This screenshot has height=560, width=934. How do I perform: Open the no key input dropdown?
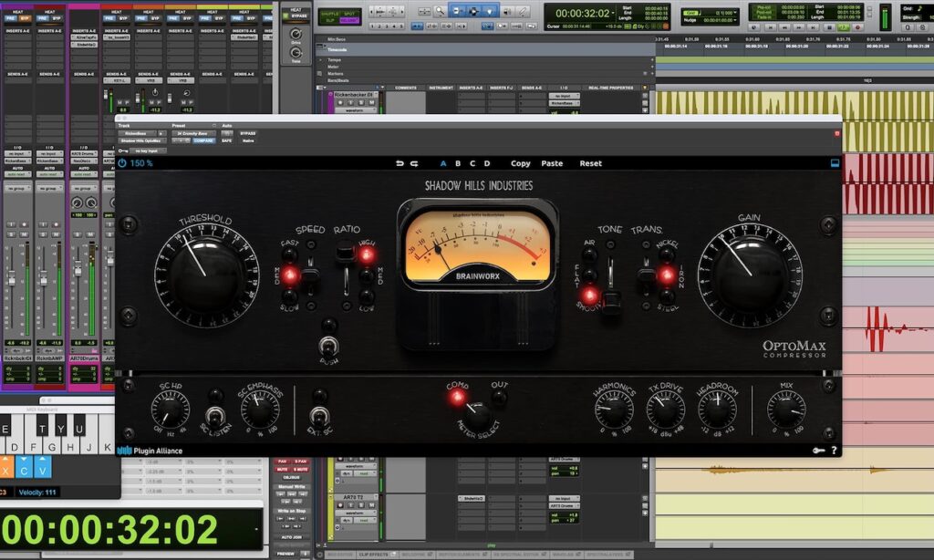(147, 150)
